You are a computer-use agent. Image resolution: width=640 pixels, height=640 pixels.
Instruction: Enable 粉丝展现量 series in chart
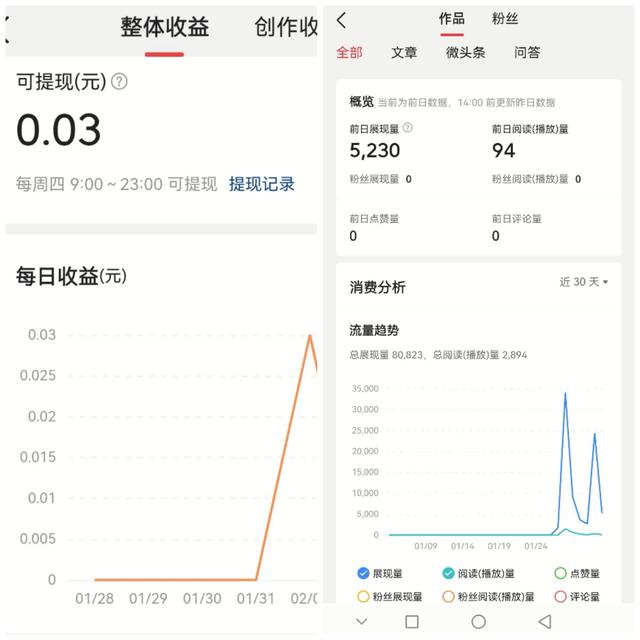tap(363, 596)
